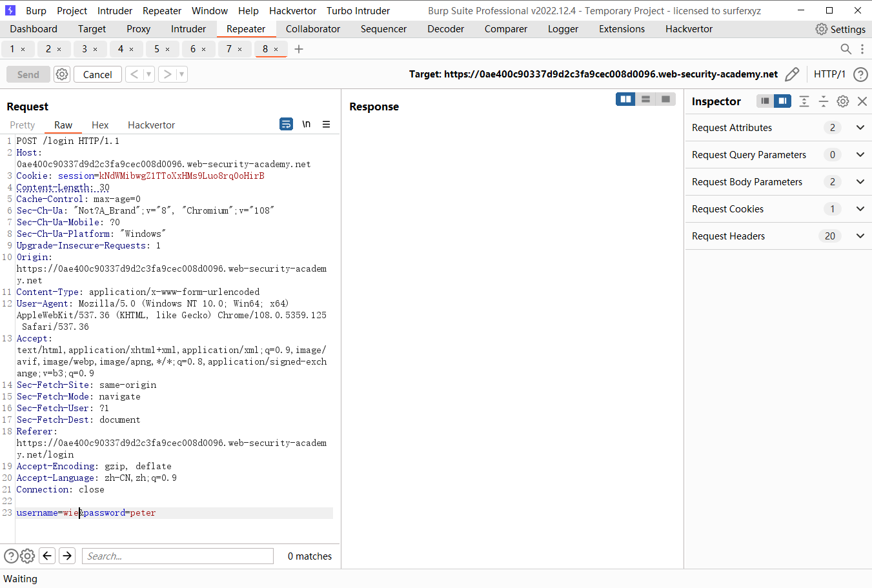This screenshot has height=588, width=872.
Task: Expand the Request Query Parameters section
Action: (x=860, y=155)
